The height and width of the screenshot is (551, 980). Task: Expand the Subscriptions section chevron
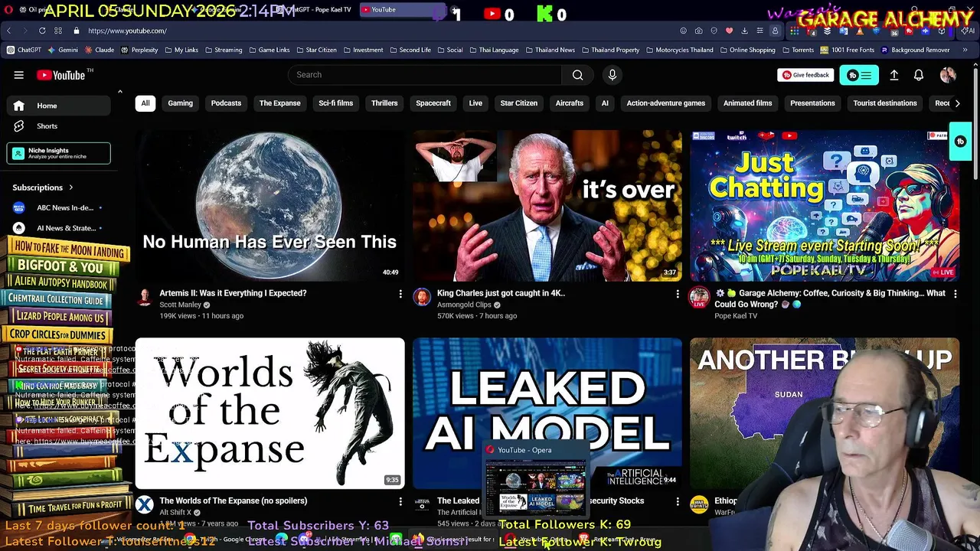pos(71,187)
